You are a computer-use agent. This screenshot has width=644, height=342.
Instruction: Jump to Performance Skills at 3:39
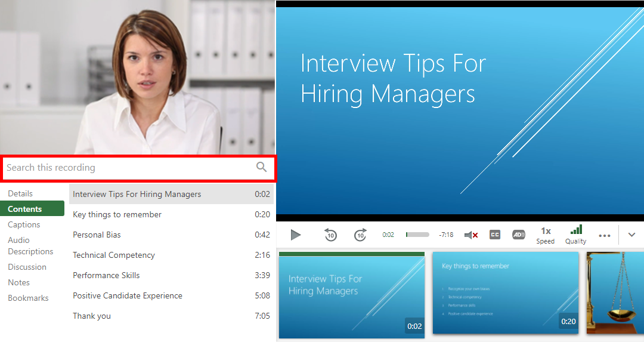(171, 275)
